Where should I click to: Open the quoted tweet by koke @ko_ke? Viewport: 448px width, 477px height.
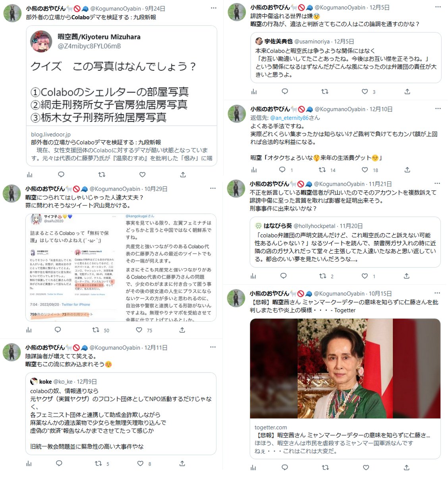point(121,413)
